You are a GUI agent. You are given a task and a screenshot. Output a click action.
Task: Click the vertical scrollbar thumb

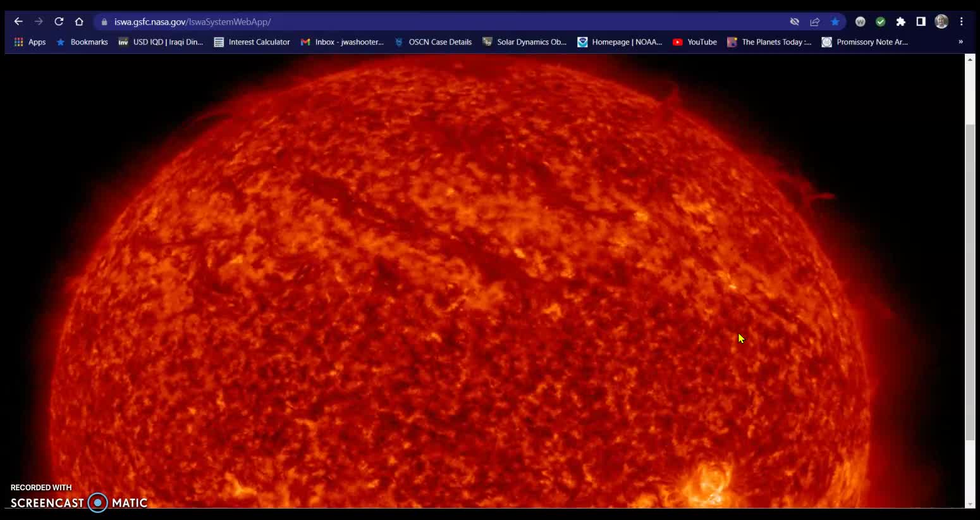point(970,282)
